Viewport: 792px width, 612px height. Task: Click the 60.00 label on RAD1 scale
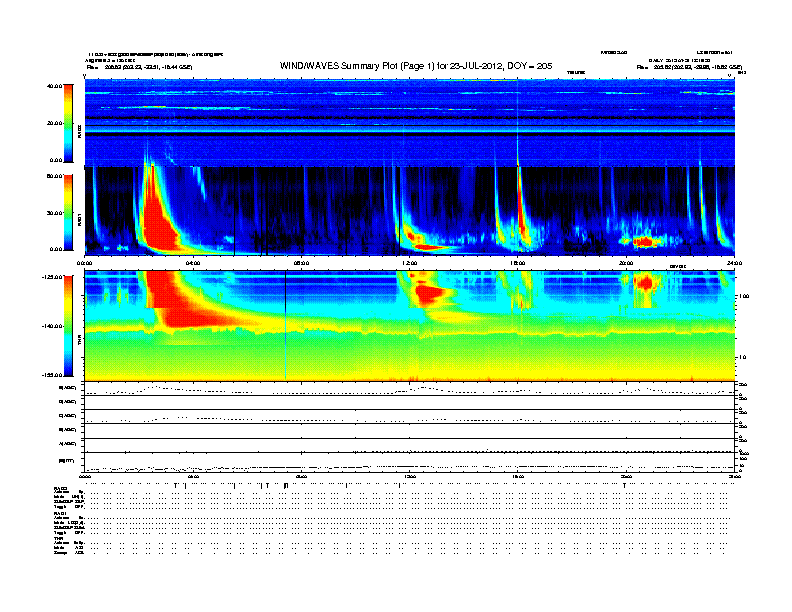click(55, 176)
